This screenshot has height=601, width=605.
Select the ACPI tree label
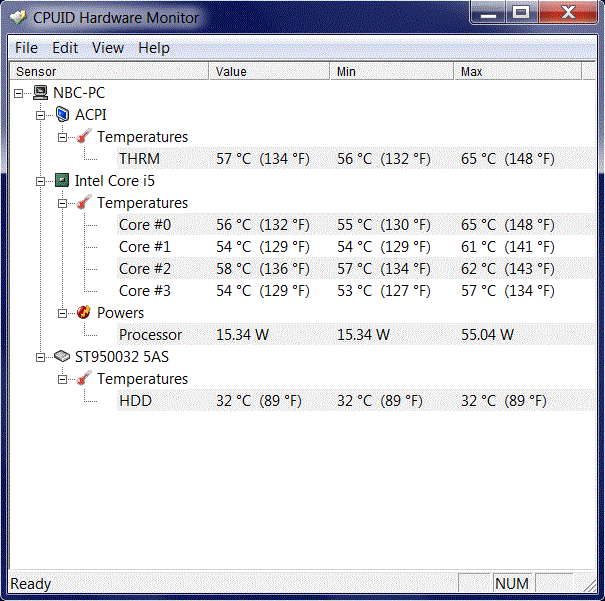(x=90, y=115)
